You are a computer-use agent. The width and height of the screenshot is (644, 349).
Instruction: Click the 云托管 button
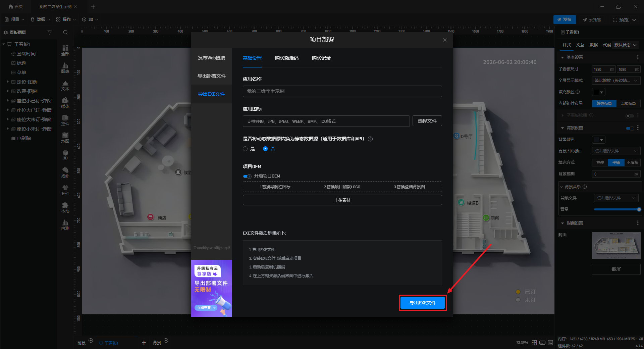click(592, 19)
